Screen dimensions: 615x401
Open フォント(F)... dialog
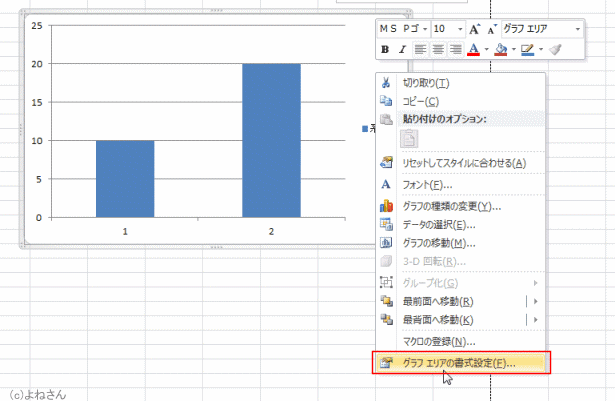point(461,184)
